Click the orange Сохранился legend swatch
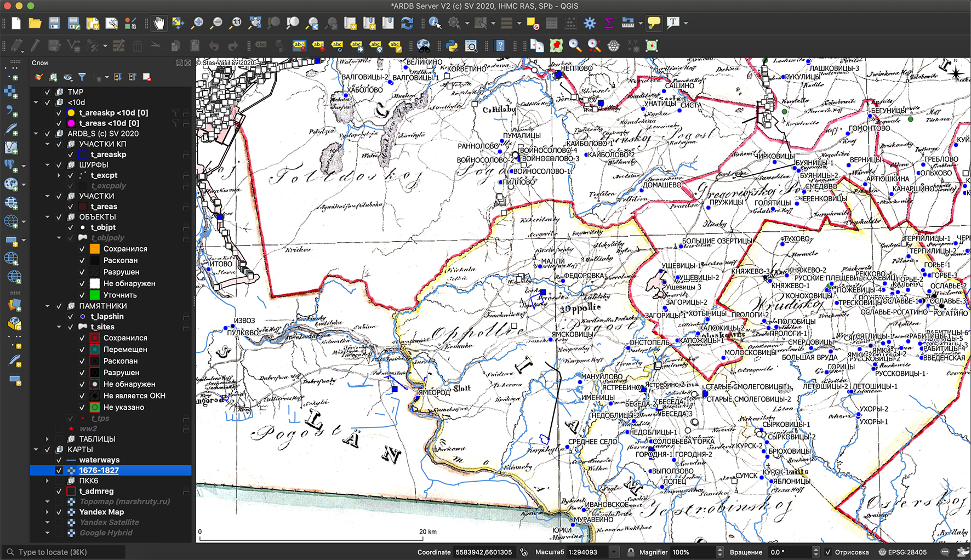This screenshot has height=560, width=971. (x=95, y=249)
